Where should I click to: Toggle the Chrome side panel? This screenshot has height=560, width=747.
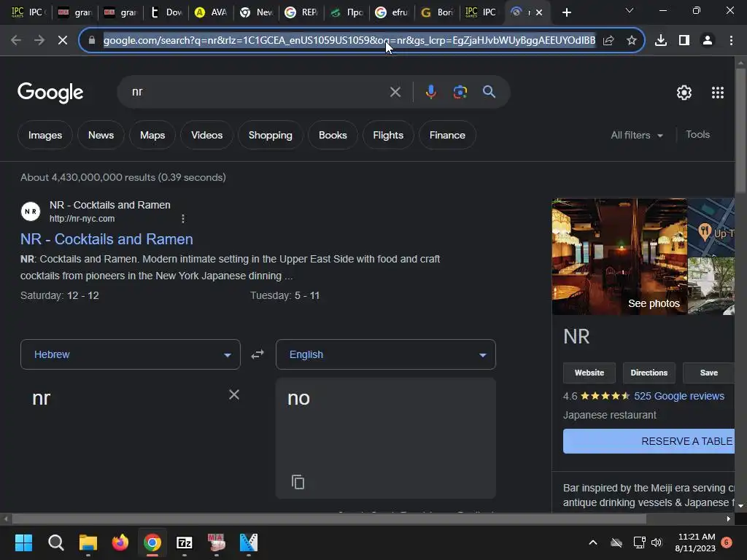click(684, 41)
